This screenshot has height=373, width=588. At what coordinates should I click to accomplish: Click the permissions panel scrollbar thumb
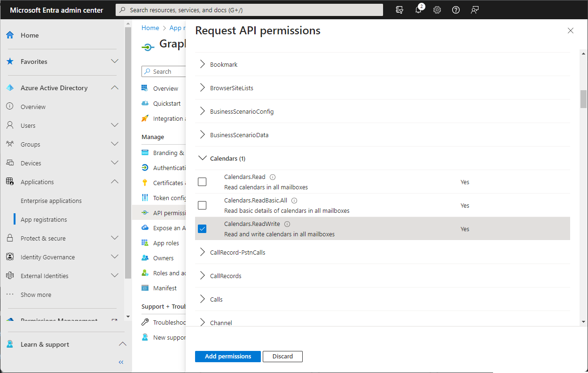[x=584, y=99]
